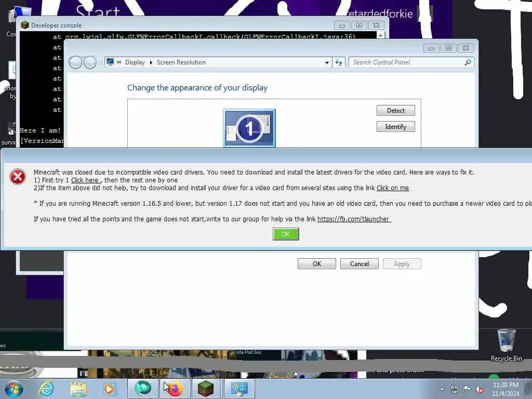Expand the arrow between Display and Screen Resolution
The image size is (532, 399).
pos(151,62)
